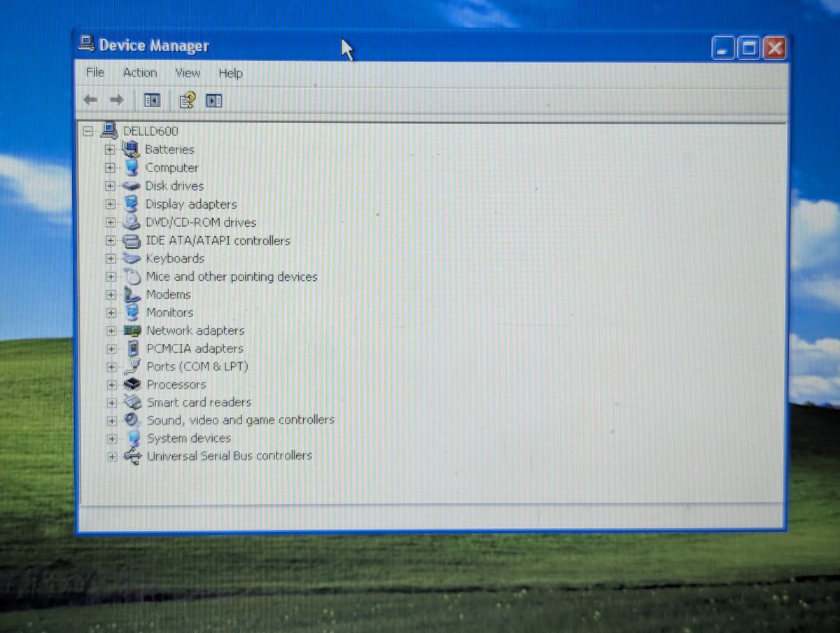
Task: Click the rightmost toolbar icon after Properties
Action: click(x=214, y=101)
